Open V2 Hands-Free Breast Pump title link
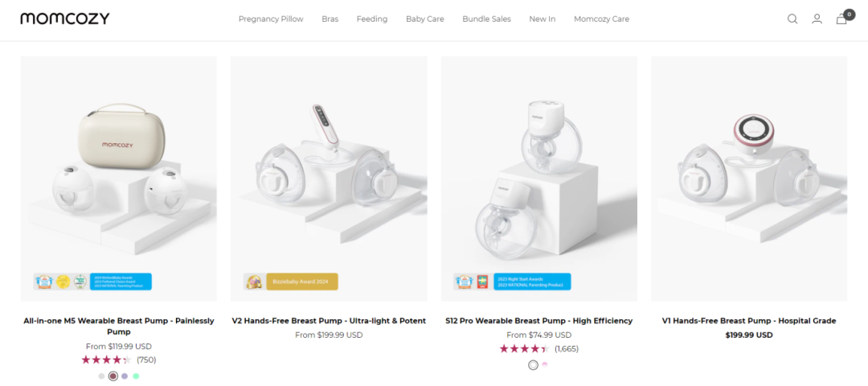Screen dimensions: 868x386 click(329, 321)
